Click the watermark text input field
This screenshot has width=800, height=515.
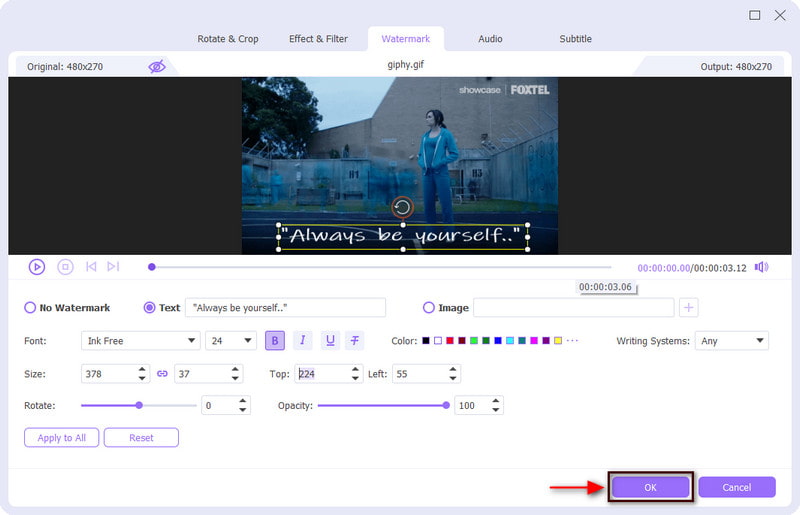285,308
